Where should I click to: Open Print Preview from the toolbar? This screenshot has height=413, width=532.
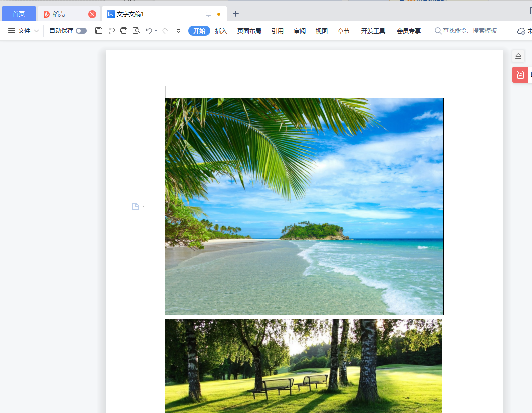point(136,31)
